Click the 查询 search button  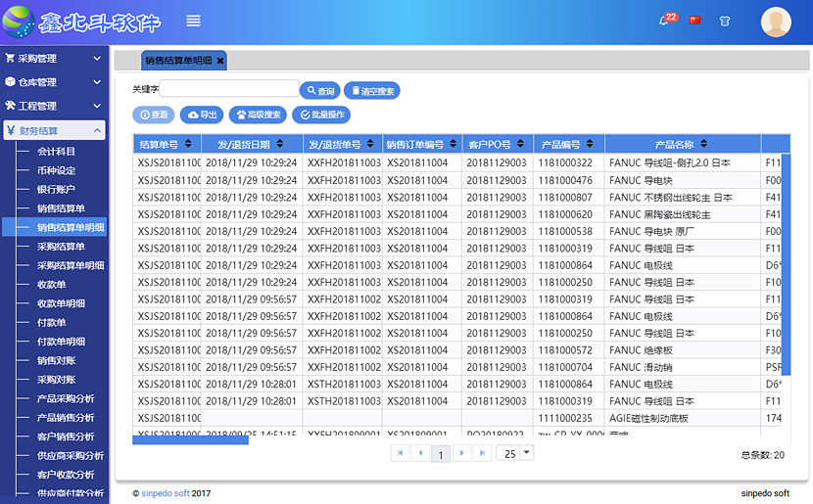(319, 91)
